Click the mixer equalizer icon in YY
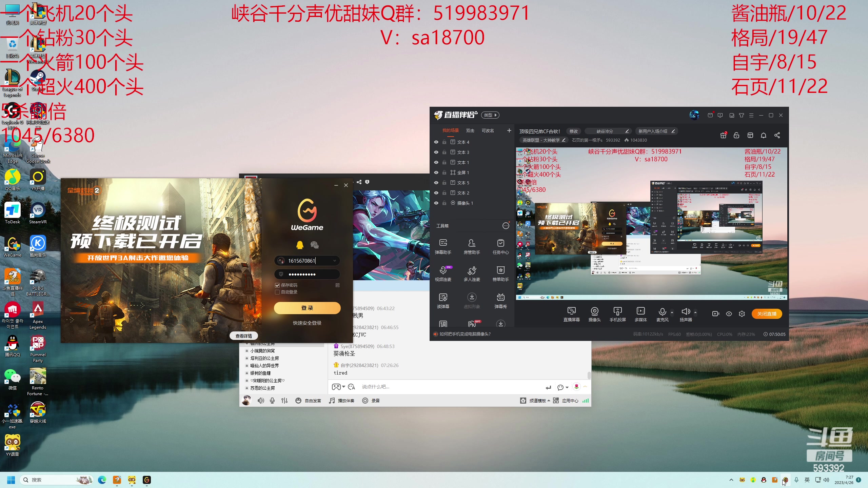The width and height of the screenshot is (868, 488). click(x=284, y=401)
